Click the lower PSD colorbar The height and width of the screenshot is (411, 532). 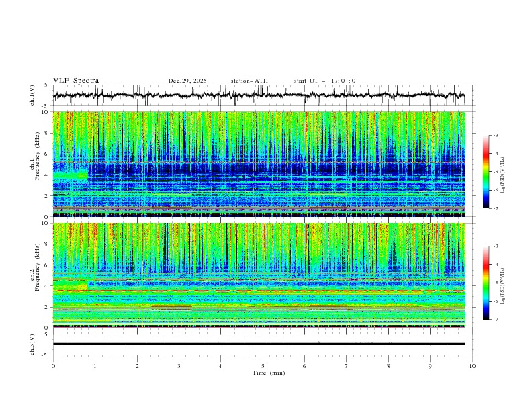pyautogui.click(x=486, y=283)
